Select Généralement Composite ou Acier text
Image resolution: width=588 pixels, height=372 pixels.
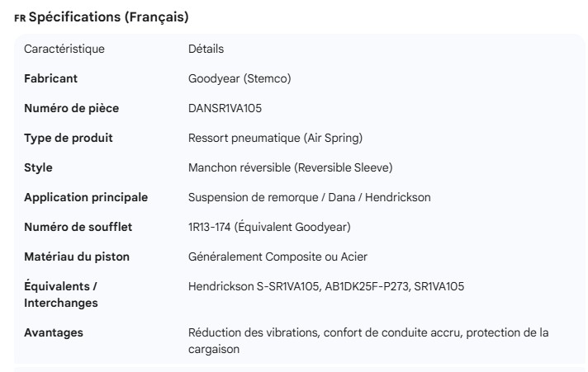coord(277,257)
